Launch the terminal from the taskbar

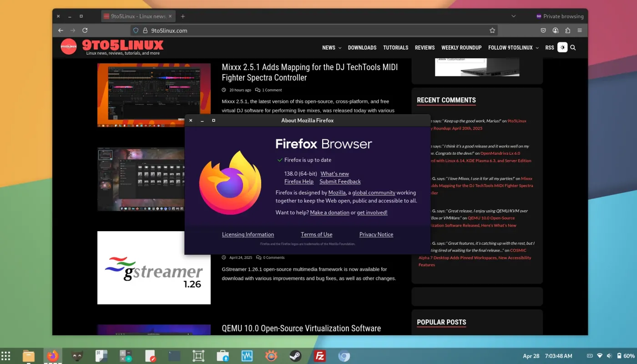click(174, 356)
